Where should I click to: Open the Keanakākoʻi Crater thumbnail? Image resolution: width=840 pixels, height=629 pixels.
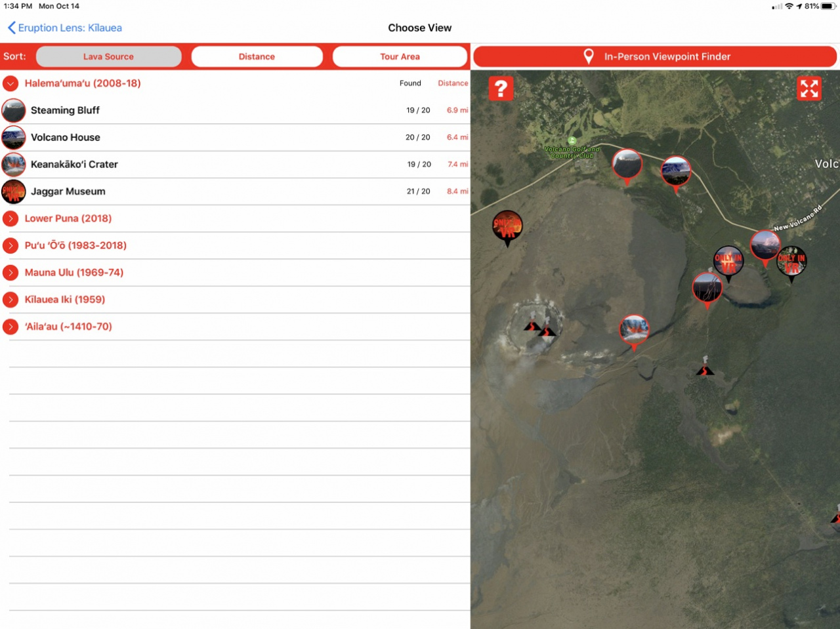click(x=14, y=164)
